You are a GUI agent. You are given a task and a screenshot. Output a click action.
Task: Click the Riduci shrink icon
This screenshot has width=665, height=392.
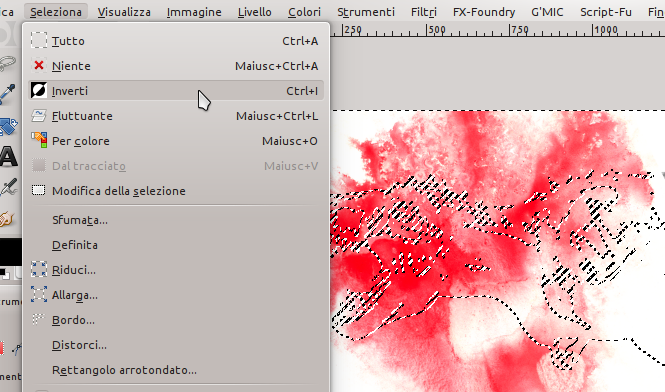tap(39, 269)
